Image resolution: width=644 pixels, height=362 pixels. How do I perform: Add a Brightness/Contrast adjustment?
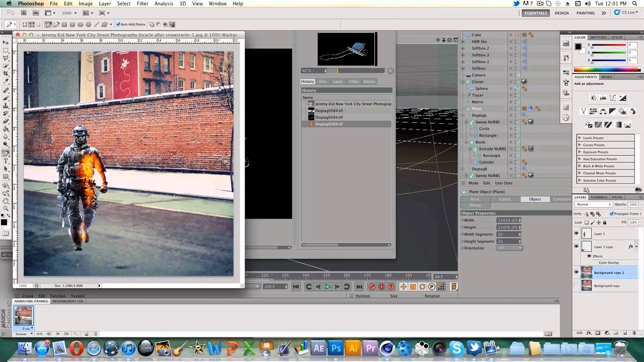(593, 98)
